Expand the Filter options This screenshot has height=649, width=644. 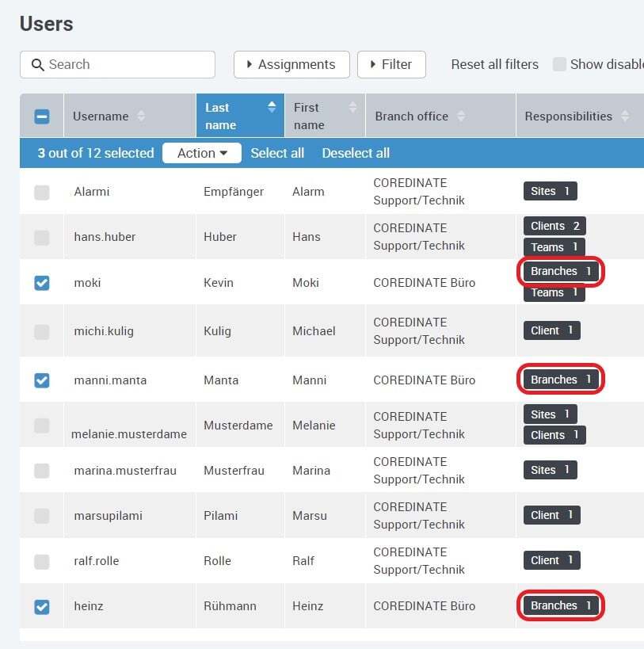(x=391, y=64)
